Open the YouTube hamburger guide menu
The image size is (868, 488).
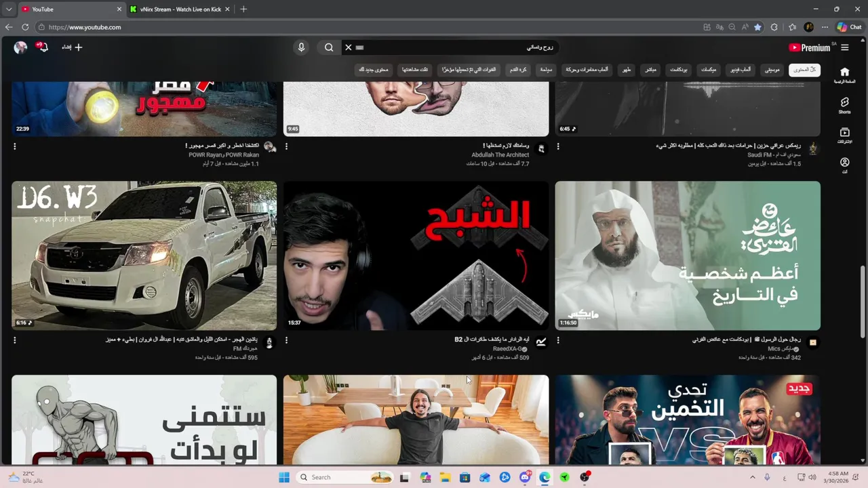(844, 47)
